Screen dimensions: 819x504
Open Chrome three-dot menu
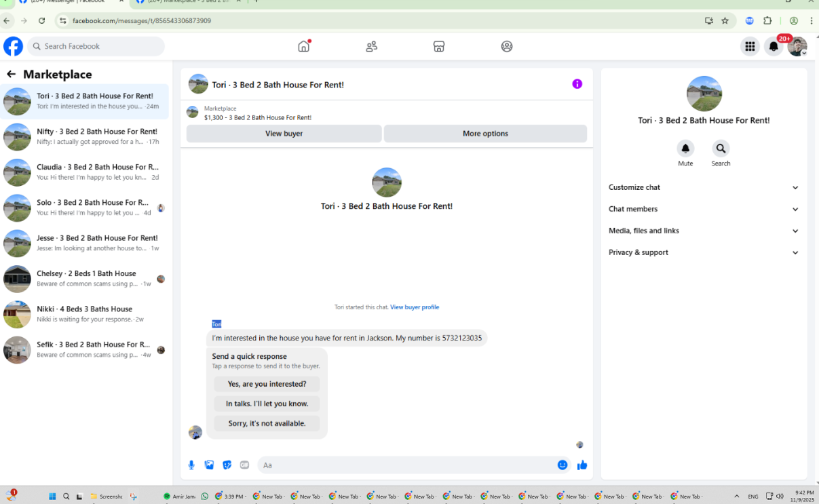810,21
